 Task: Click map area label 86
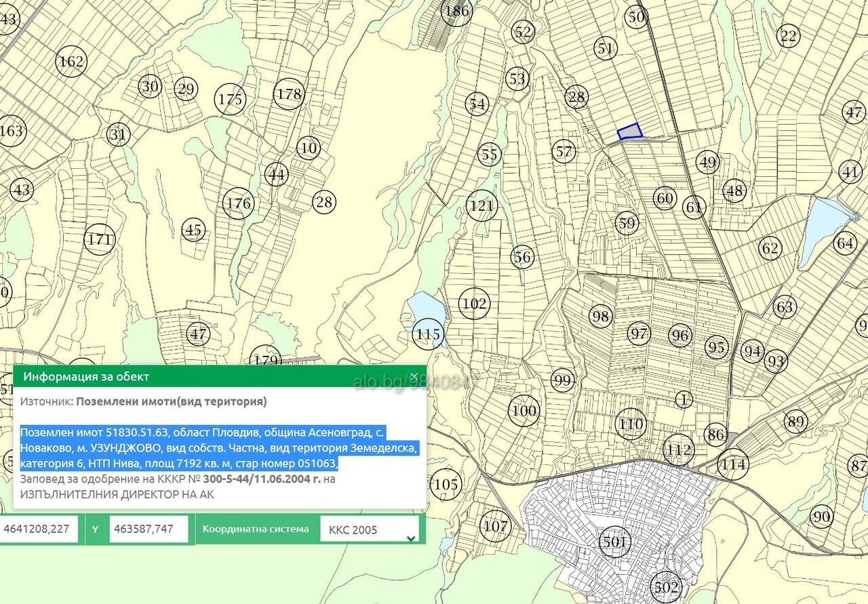715,435
